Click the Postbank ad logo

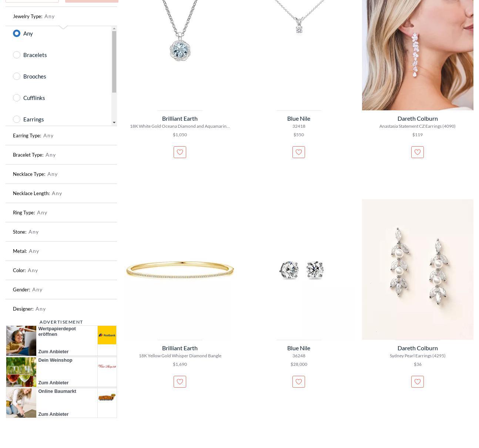click(107, 335)
